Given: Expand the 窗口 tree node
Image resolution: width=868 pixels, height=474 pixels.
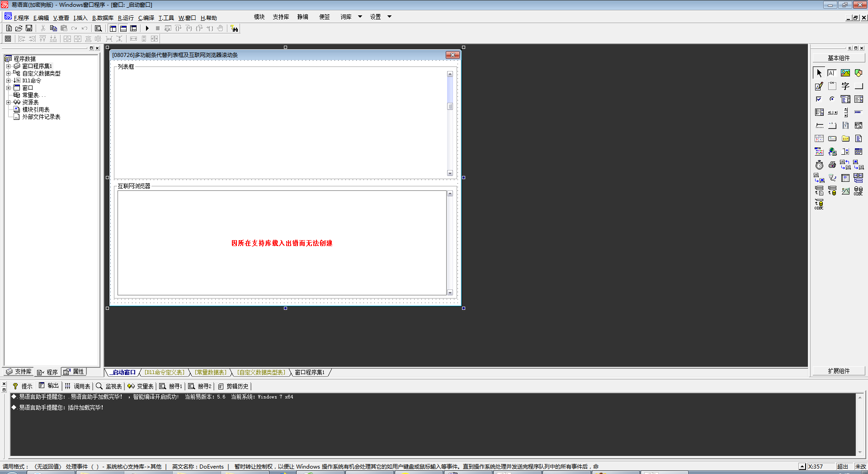Looking at the screenshot, I should point(8,88).
